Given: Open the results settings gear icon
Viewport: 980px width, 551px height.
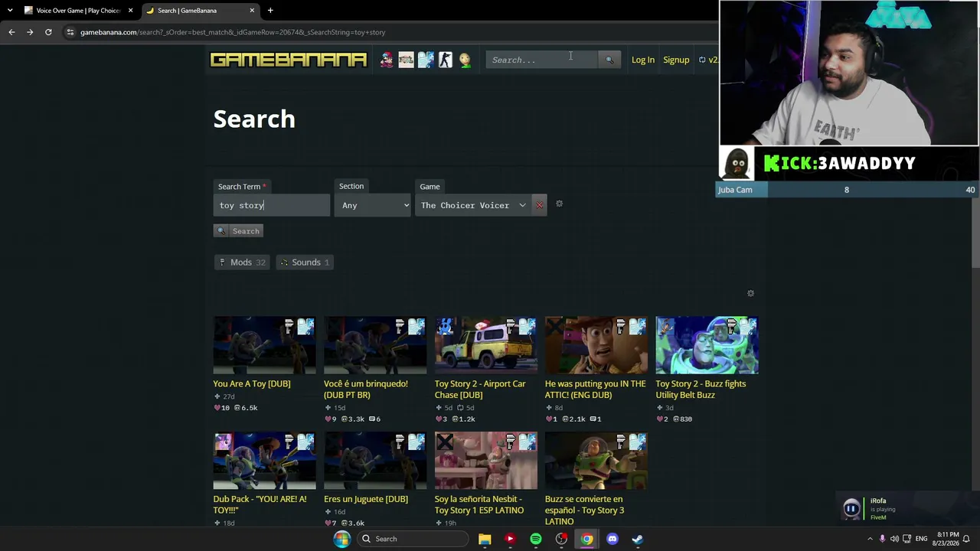Looking at the screenshot, I should coord(750,293).
